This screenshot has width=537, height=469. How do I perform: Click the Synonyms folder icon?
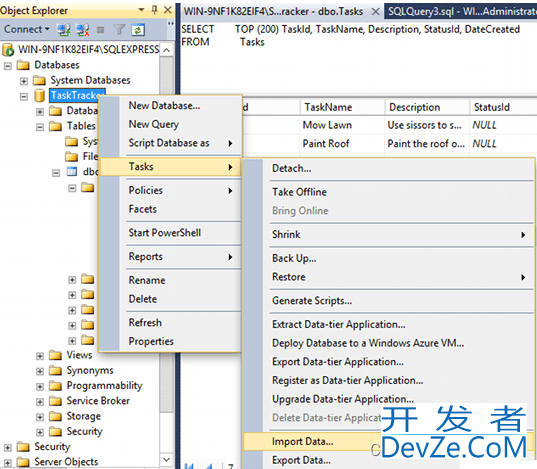(x=55, y=370)
